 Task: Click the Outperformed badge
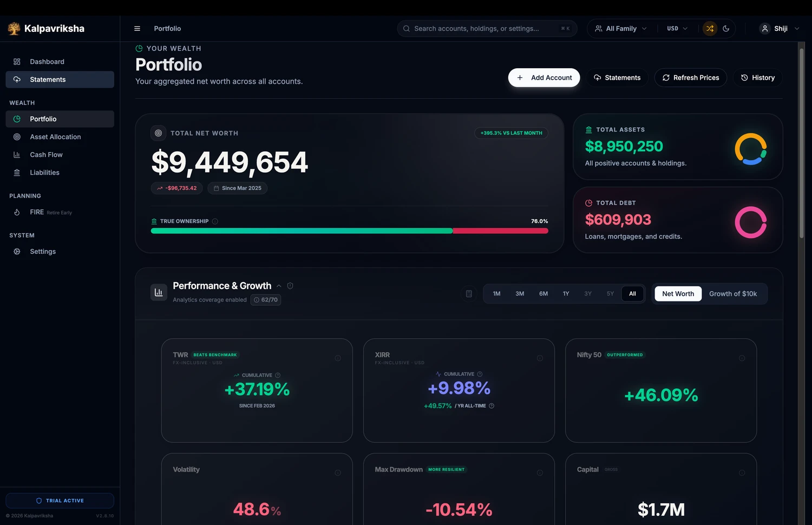625,355
